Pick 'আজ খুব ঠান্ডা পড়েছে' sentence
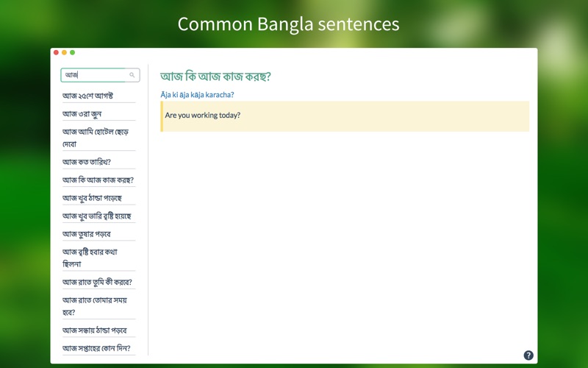The width and height of the screenshot is (588, 368). [x=92, y=198]
